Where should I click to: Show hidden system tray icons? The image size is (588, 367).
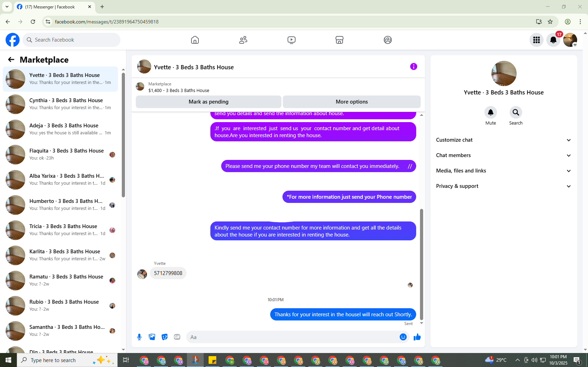click(x=517, y=360)
